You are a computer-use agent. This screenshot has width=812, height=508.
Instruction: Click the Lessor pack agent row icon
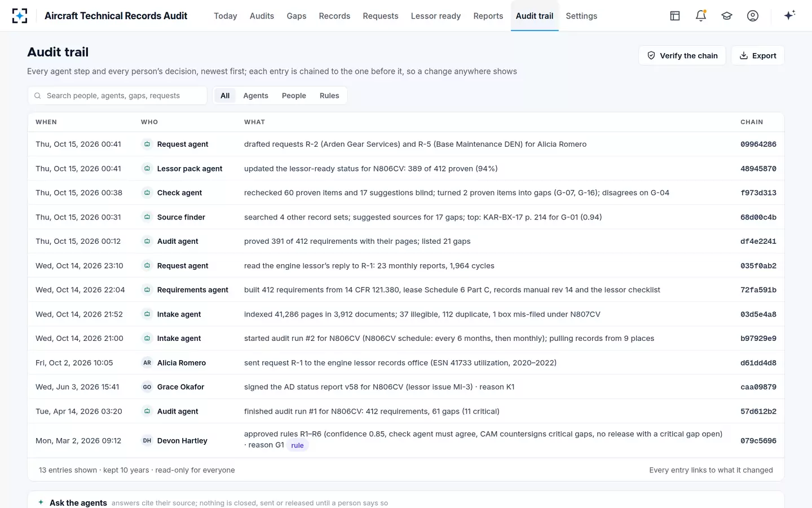(147, 168)
